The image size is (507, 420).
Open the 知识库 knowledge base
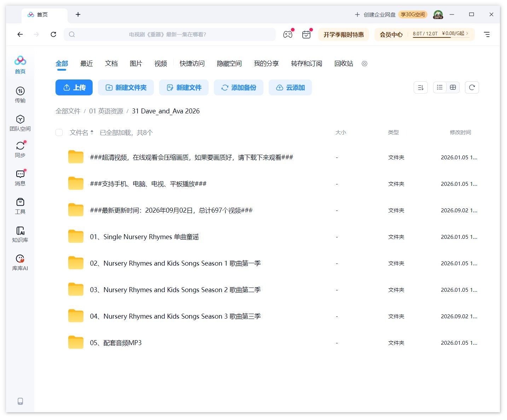pyautogui.click(x=20, y=234)
